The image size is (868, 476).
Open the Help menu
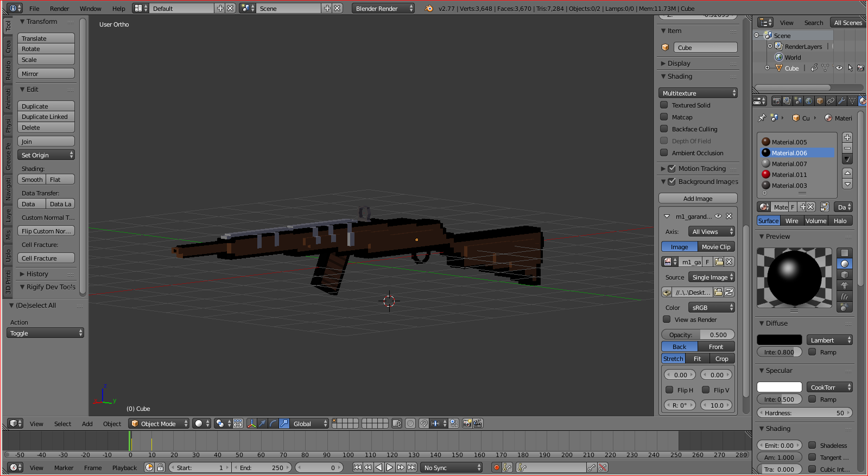119,8
